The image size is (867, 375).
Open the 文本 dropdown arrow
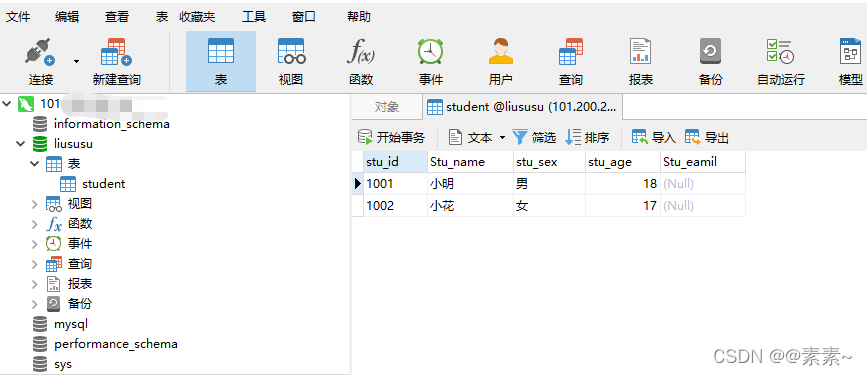pos(502,137)
